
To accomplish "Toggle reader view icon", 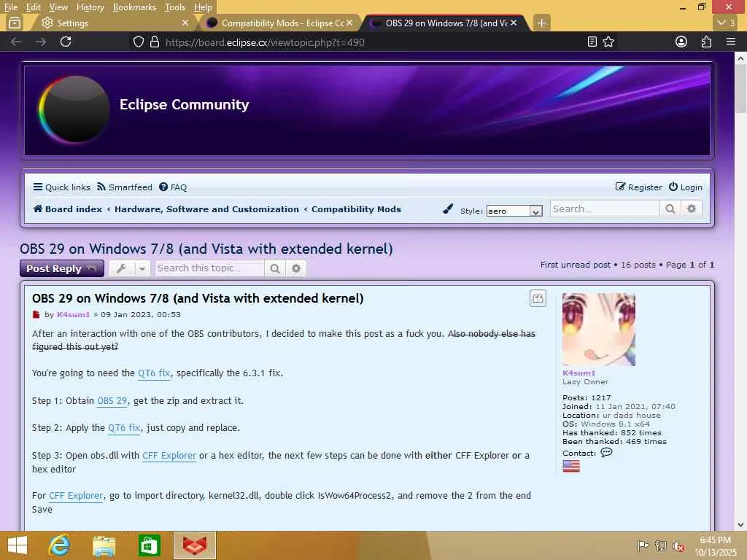I will click(x=592, y=42).
